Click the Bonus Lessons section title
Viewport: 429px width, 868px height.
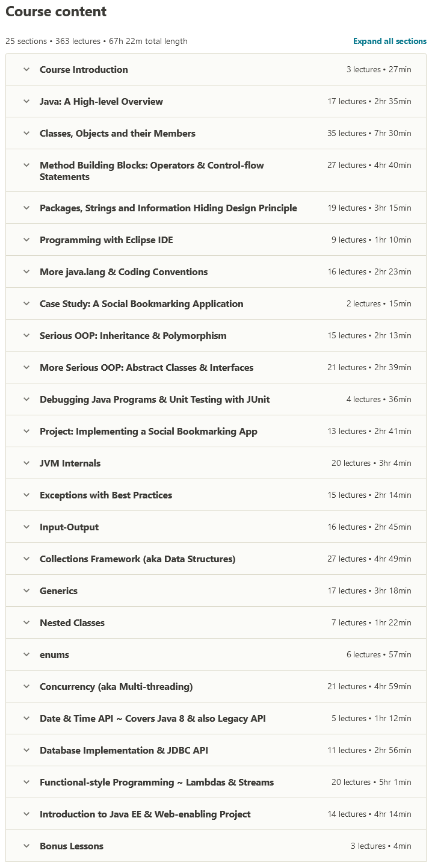pyautogui.click(x=72, y=846)
